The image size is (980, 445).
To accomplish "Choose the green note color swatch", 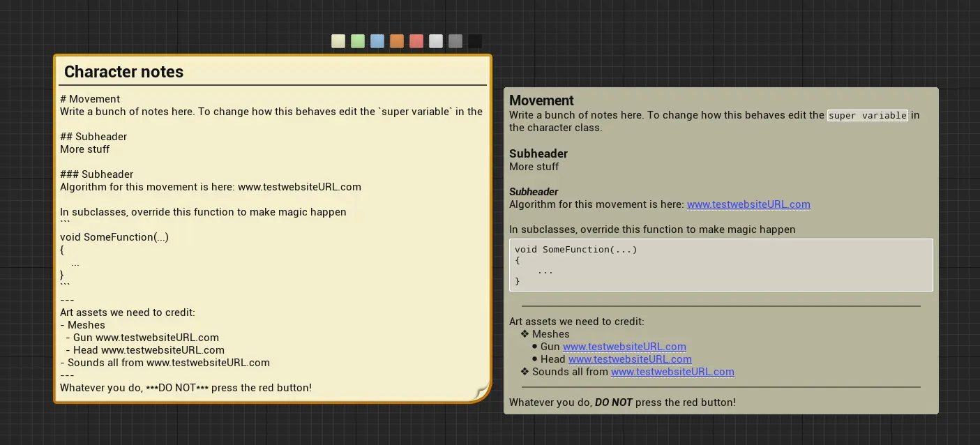I will 358,42.
